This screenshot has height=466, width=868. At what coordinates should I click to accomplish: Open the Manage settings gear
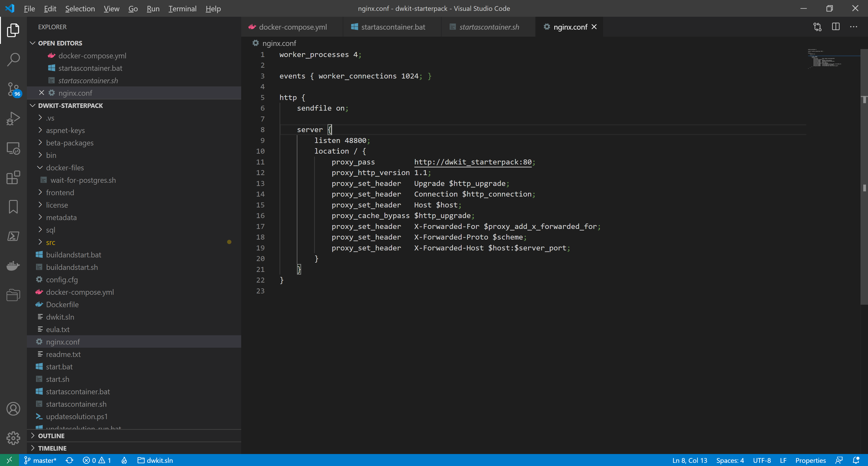(13, 438)
